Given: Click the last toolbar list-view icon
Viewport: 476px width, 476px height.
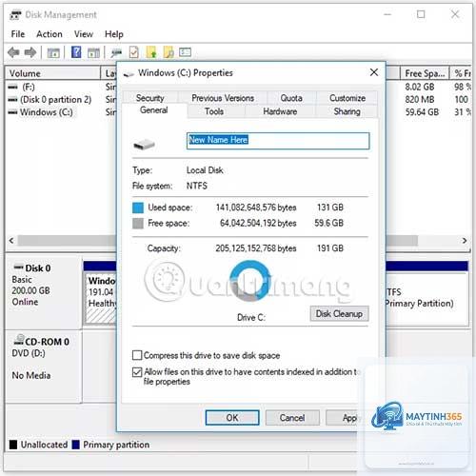Looking at the screenshot, I should pos(185,52).
